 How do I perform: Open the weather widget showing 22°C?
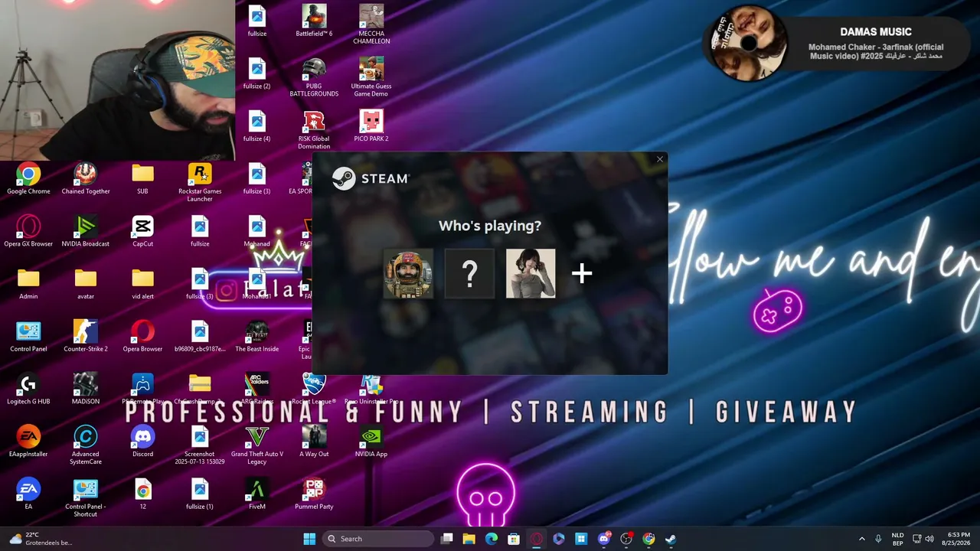click(x=40, y=539)
